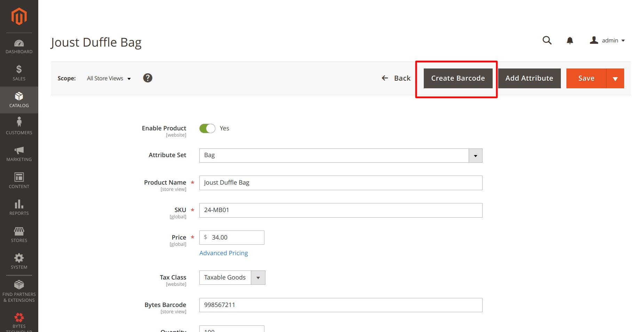Click the Save button
644x332 pixels.
pos(586,78)
